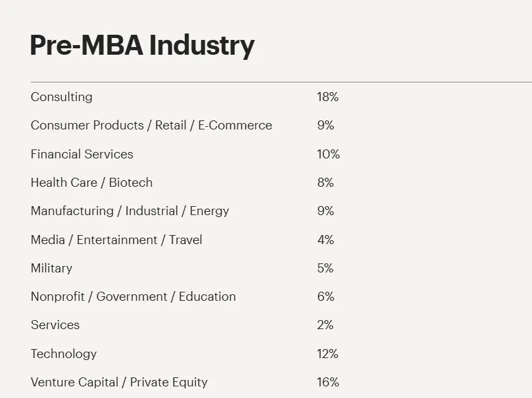Image resolution: width=532 pixels, height=398 pixels.
Task: Click the 6% value for Nonprofit
Action: pos(326,296)
